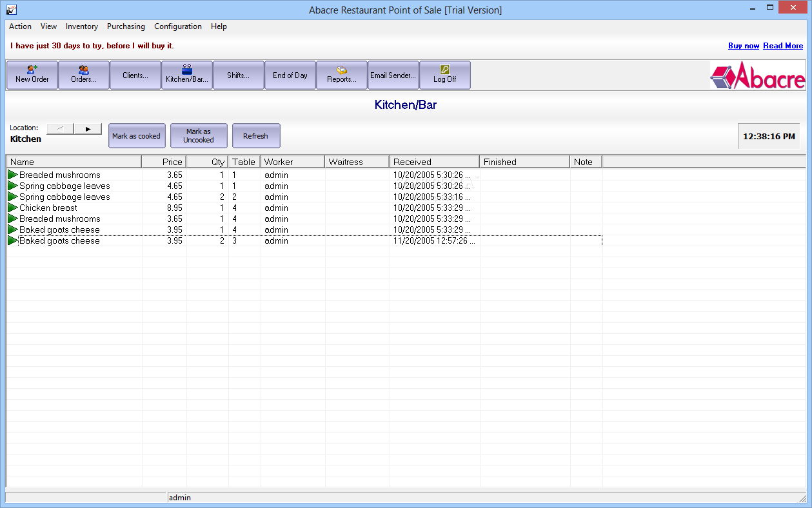812x508 pixels.
Task: Click Mark as cooked button
Action: point(137,136)
